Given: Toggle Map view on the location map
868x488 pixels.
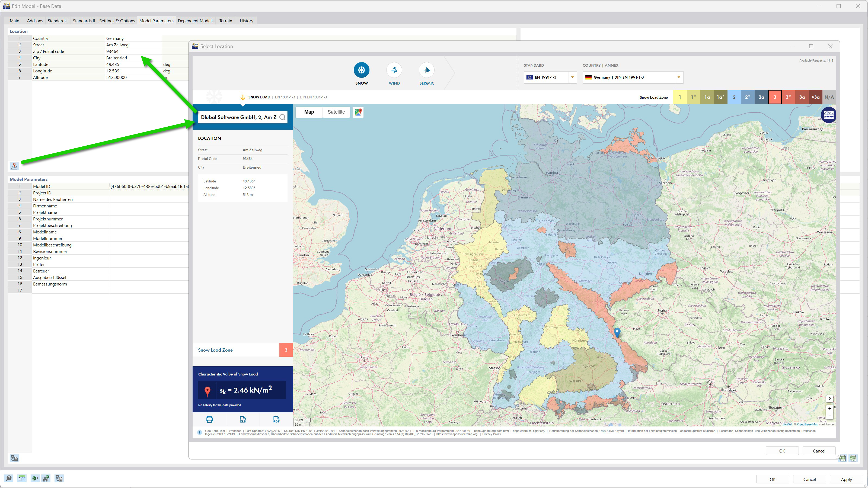Looking at the screenshot, I should click(x=309, y=112).
